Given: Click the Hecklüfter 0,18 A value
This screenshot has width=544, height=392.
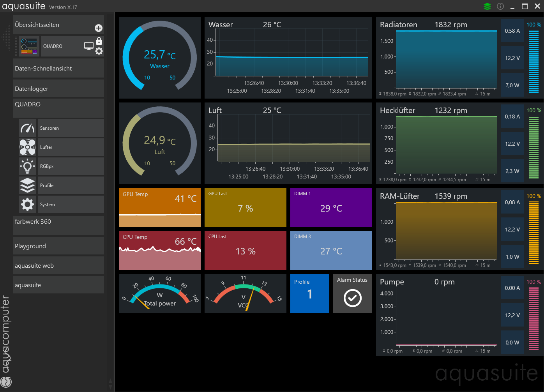Looking at the screenshot, I should (x=512, y=117).
